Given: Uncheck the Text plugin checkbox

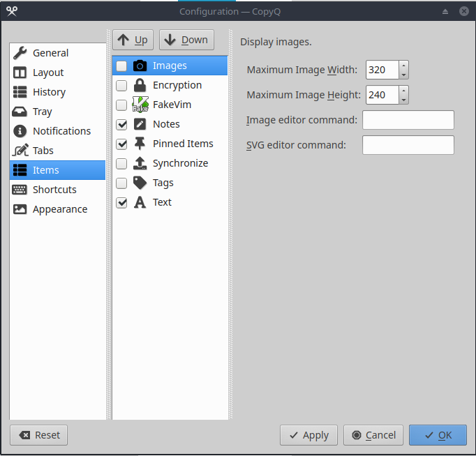Looking at the screenshot, I should 121,202.
